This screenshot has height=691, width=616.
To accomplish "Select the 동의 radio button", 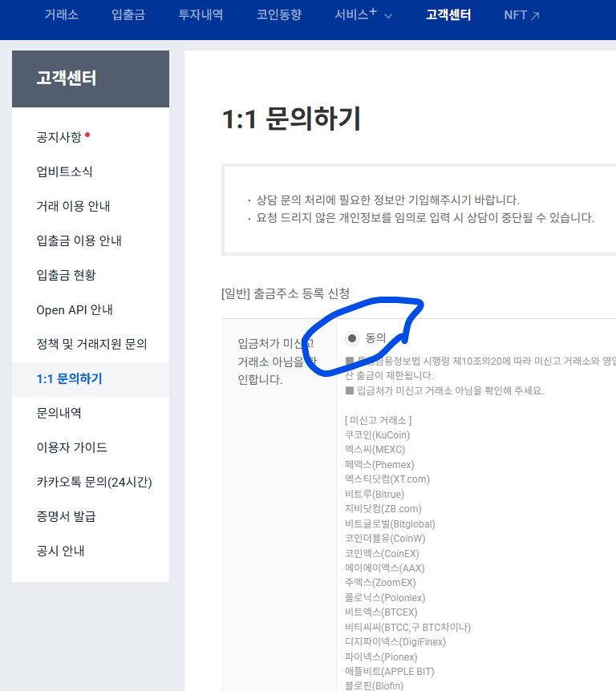I will click(352, 338).
